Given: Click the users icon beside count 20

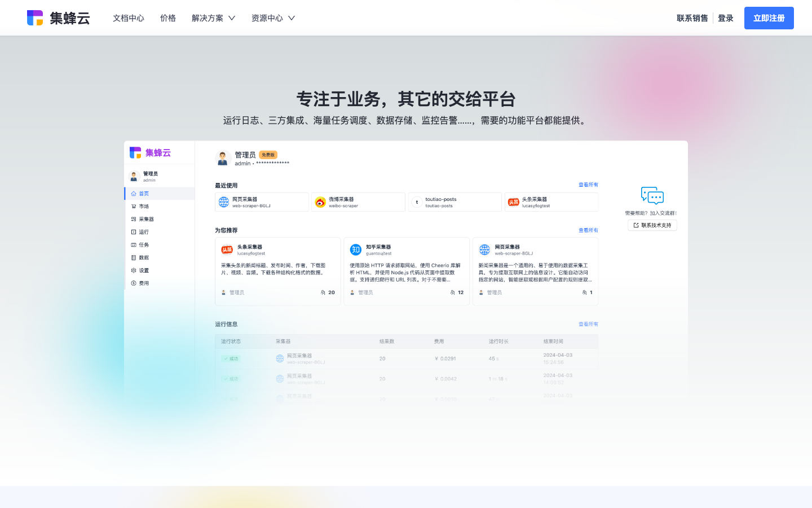Looking at the screenshot, I should click(323, 292).
